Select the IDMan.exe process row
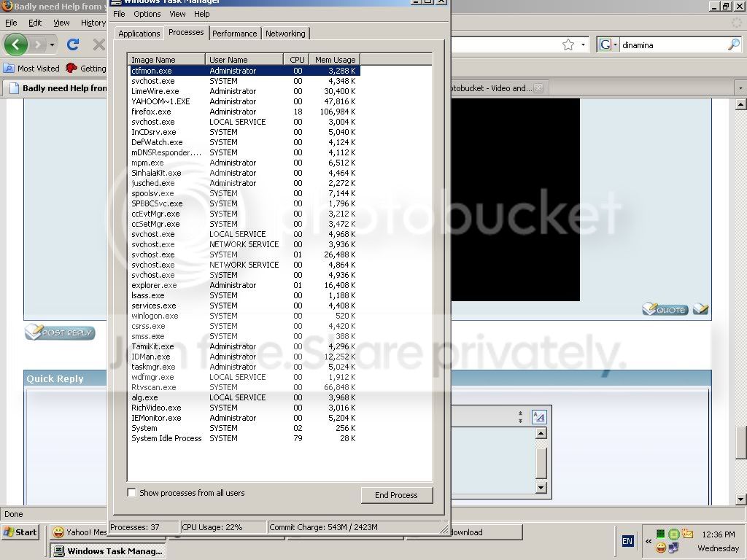 [x=245, y=357]
